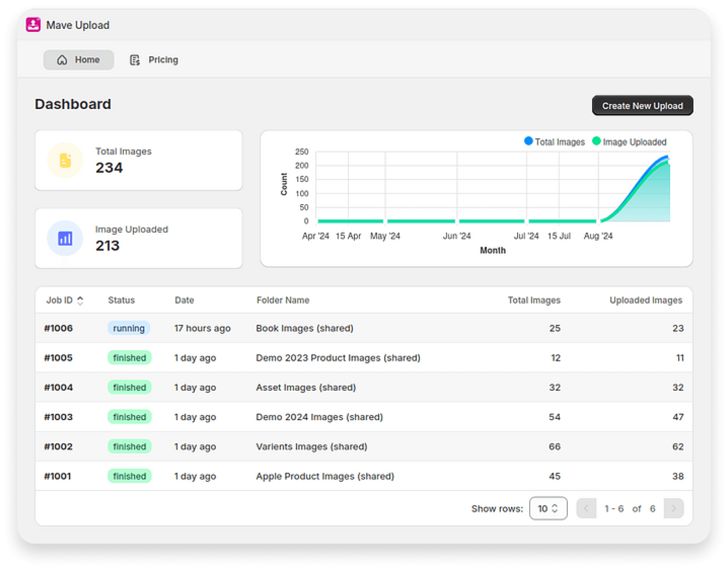Image resolution: width=728 pixels, height=570 pixels.
Task: Click the Status column header
Action: 121,300
